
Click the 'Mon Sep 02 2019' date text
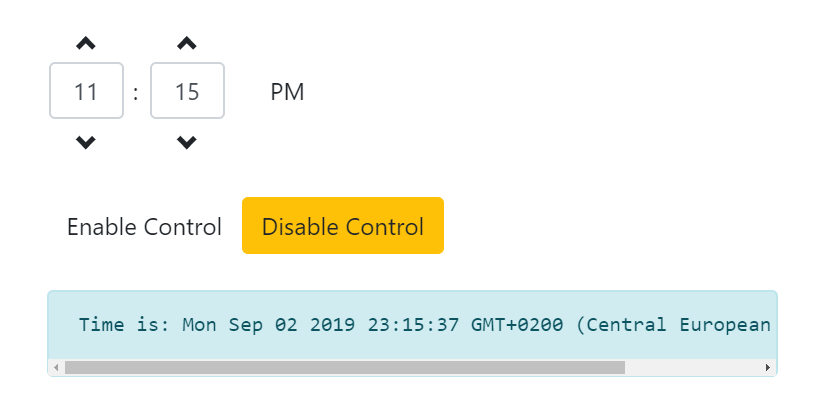pos(269,325)
